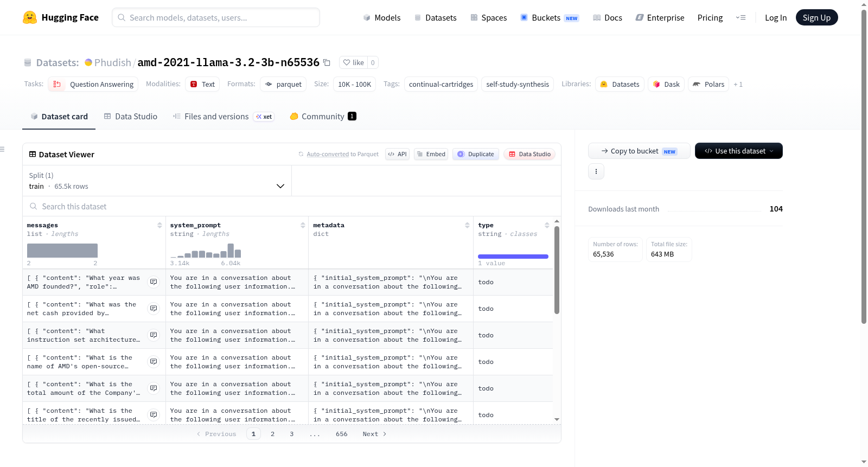Viewport: 868px width, 467px height.
Task: Open Buckets in the top navigation
Action: point(550,17)
